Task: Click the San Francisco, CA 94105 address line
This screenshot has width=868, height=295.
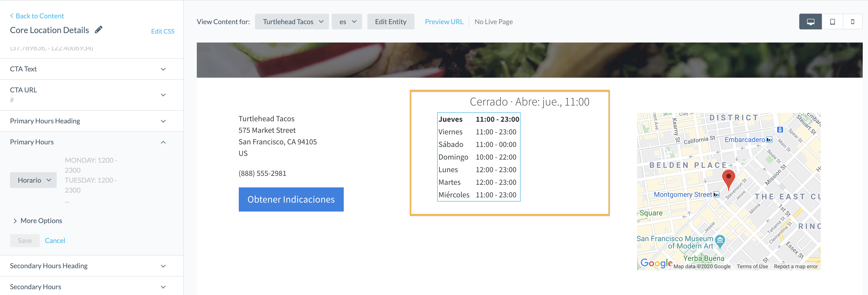Action: point(278,142)
